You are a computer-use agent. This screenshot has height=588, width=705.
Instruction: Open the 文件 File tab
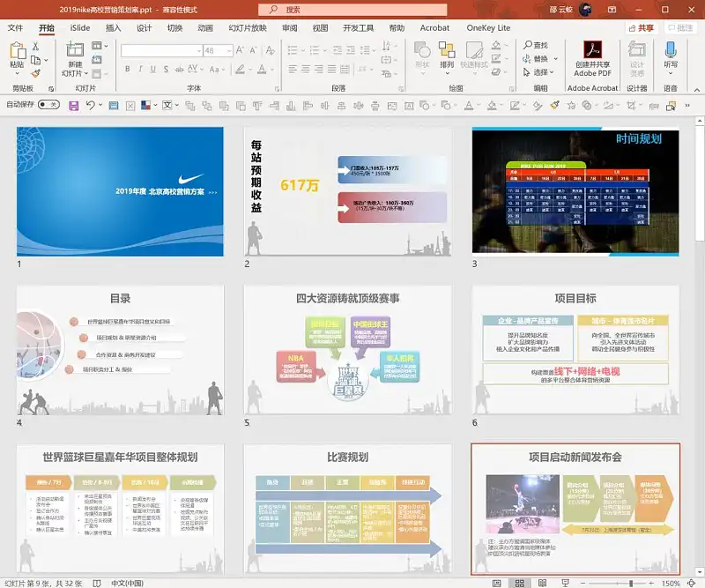(15, 28)
